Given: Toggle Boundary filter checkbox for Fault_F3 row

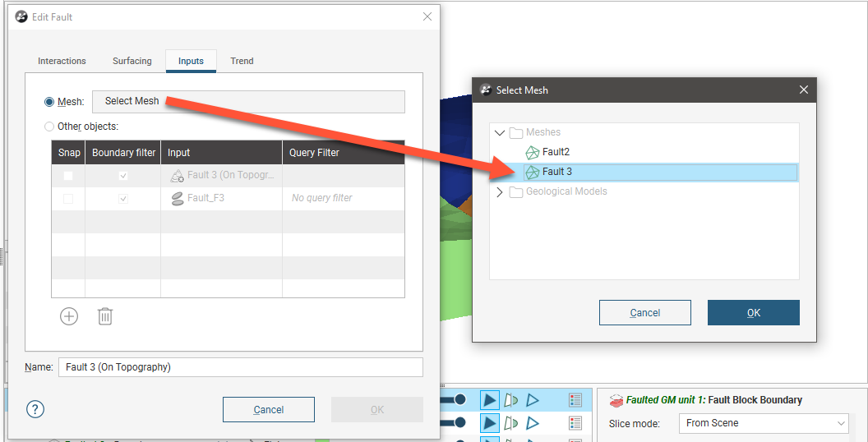Looking at the screenshot, I should click(123, 199).
